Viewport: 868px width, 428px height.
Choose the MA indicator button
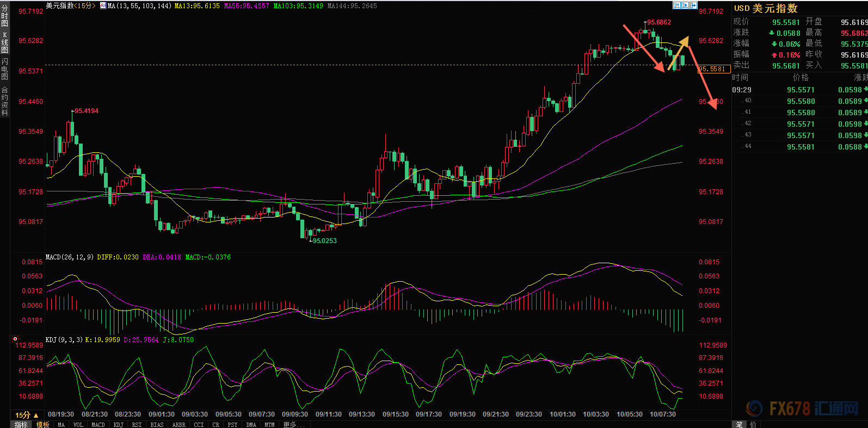(61, 425)
